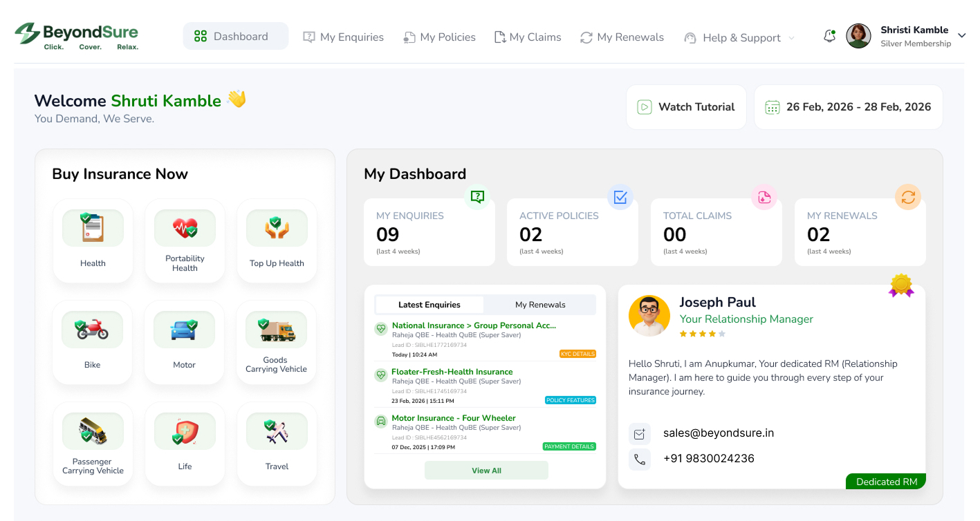Screen dimensions: 980x521
Task: Click phone number +91 9830024236
Action: 709,459
